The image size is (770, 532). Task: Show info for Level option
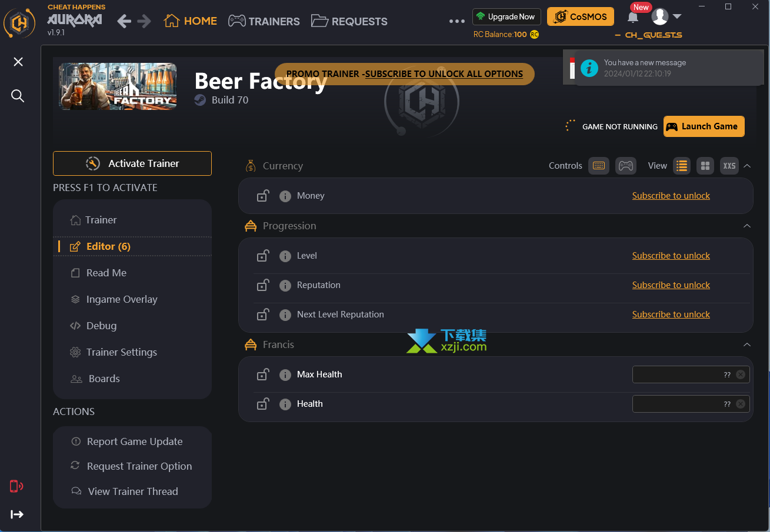tap(285, 256)
